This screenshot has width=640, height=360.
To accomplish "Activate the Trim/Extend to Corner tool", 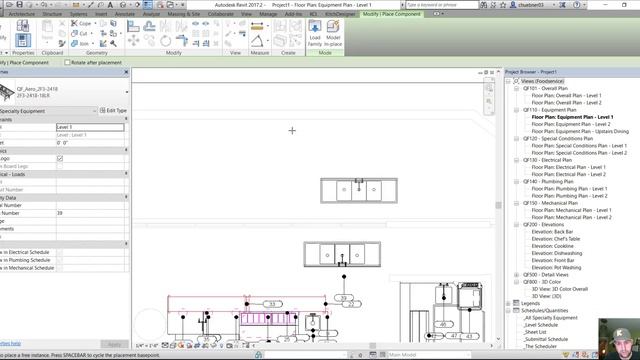I will [x=182, y=40].
